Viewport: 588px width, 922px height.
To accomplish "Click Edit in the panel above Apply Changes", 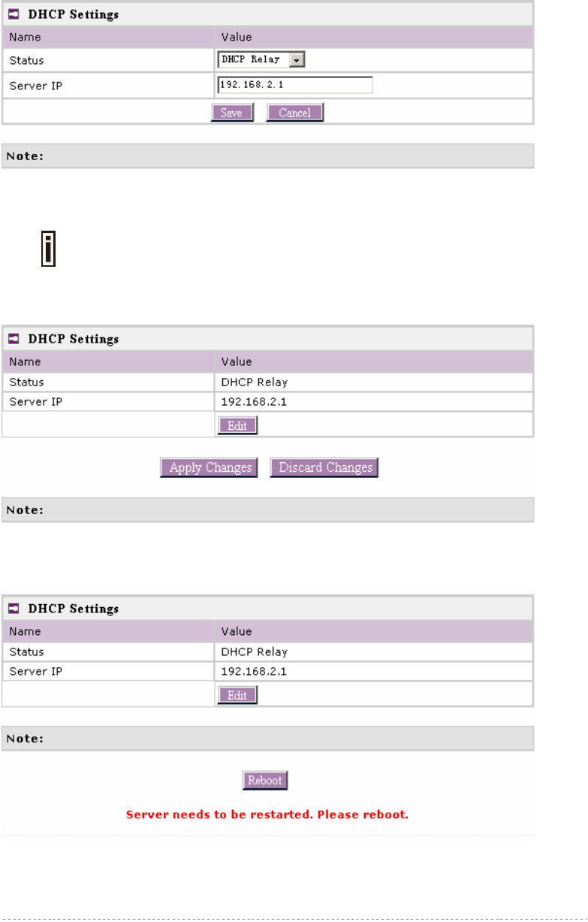I will 237,425.
